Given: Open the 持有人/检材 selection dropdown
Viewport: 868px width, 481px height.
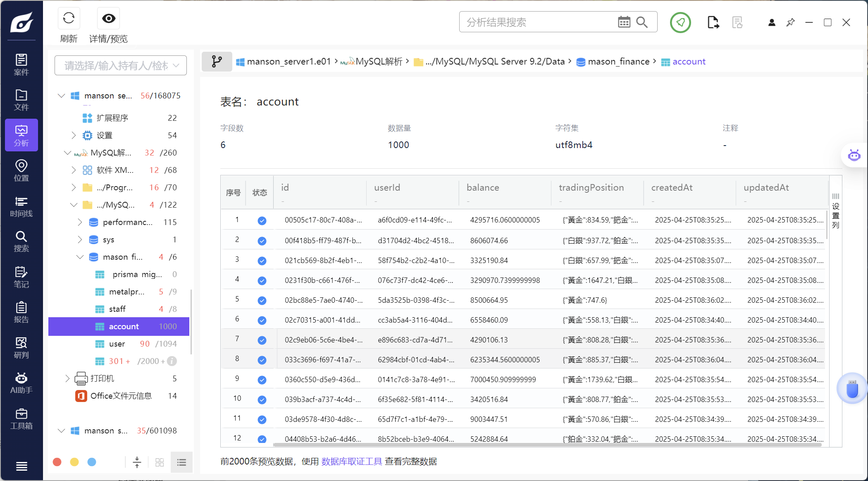Looking at the screenshot, I should click(x=121, y=65).
